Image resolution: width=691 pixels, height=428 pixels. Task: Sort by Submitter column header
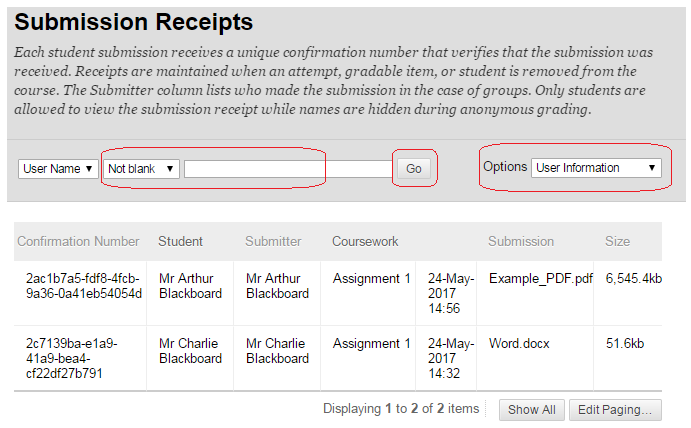click(x=273, y=241)
